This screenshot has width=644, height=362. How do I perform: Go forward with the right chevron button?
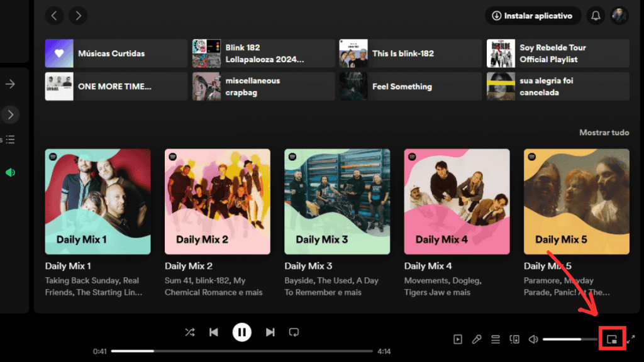point(78,16)
